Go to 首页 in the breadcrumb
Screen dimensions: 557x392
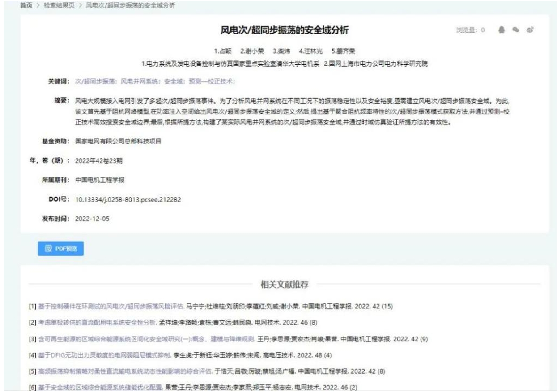point(27,6)
